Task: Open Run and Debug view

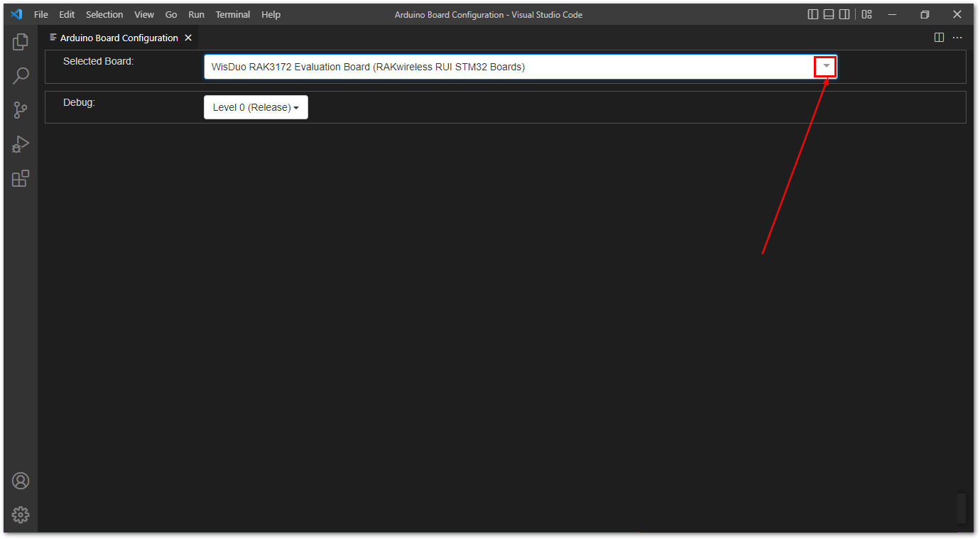Action: point(21,144)
